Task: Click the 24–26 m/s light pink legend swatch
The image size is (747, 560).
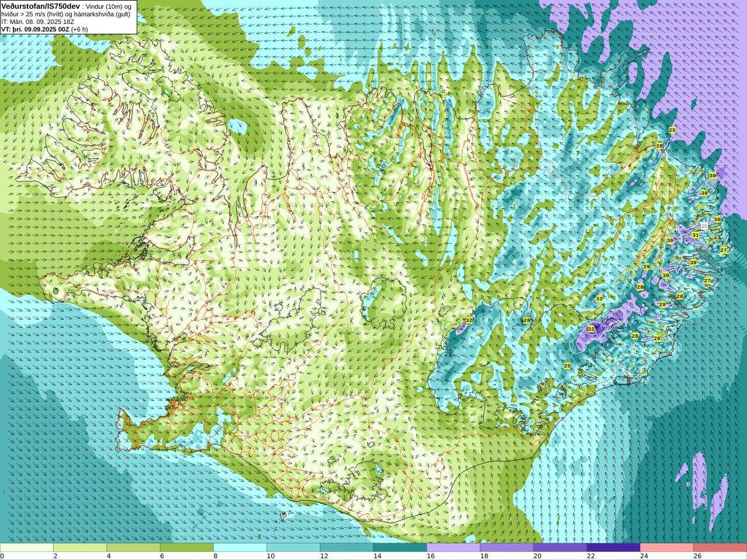Action: point(667,548)
